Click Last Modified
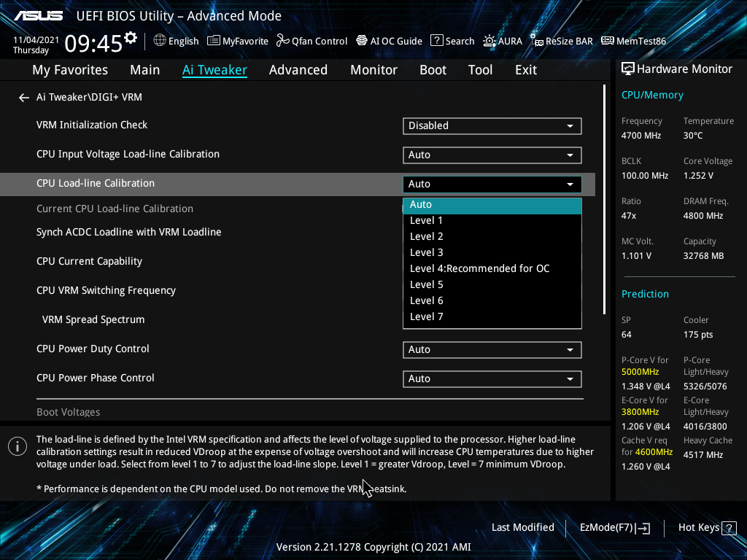The width and height of the screenshot is (747, 560). click(x=522, y=528)
